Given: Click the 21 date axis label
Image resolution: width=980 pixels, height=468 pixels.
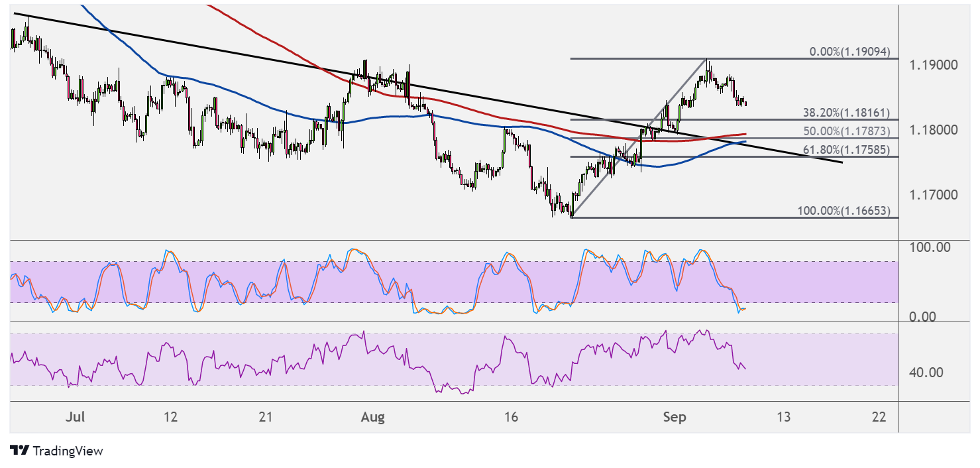Looking at the screenshot, I should (x=266, y=417).
